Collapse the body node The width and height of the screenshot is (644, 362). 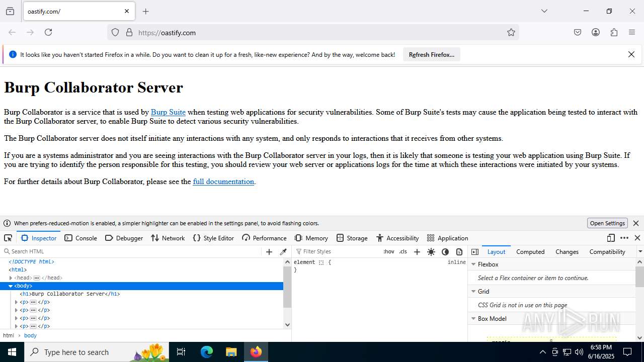[x=11, y=286]
